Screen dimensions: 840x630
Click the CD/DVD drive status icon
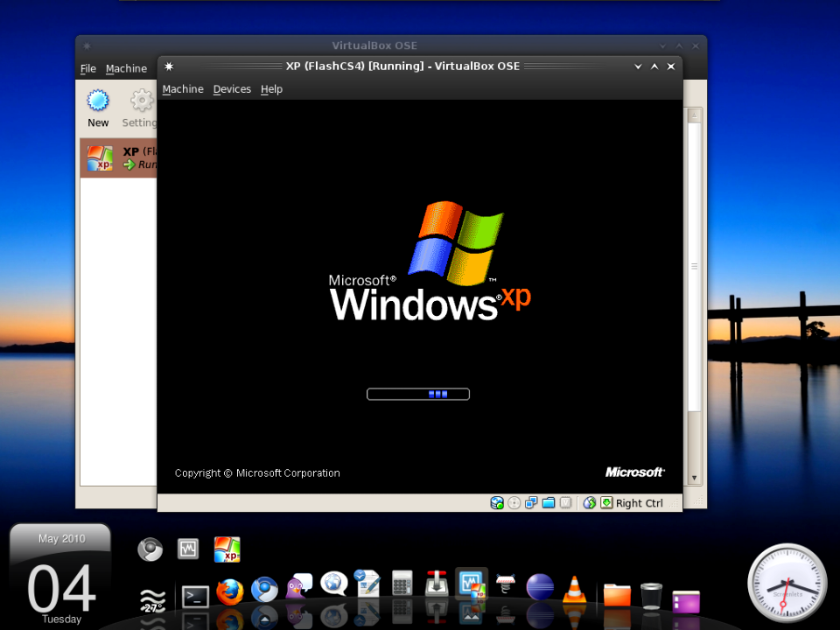point(514,502)
